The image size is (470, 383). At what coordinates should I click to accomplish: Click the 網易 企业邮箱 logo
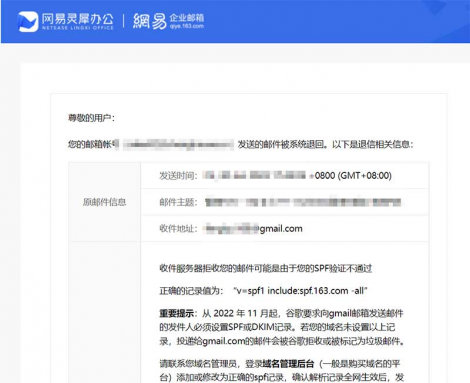(168, 21)
